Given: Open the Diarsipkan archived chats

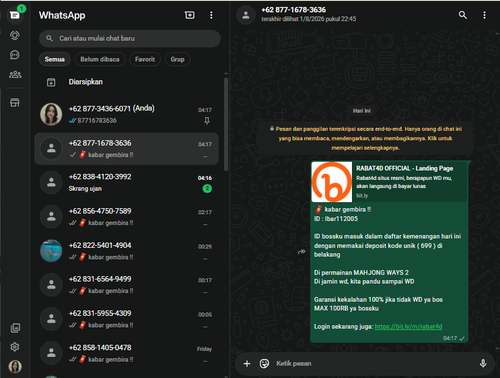Looking at the screenshot, I should [x=127, y=82].
